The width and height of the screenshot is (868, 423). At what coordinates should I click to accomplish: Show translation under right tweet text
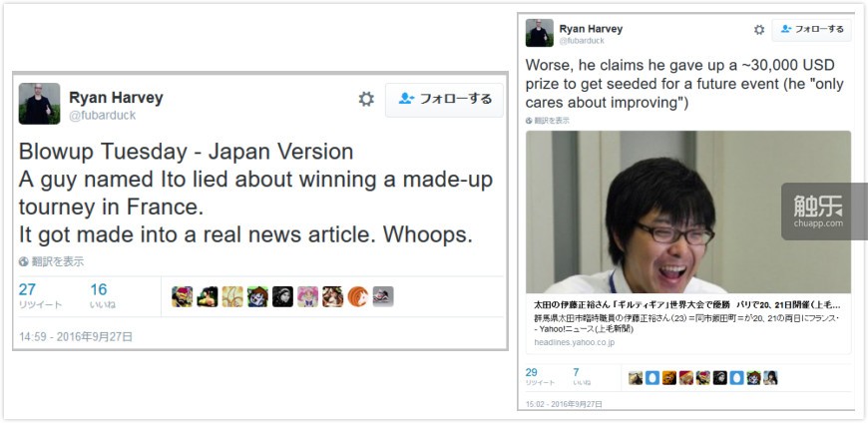click(548, 120)
